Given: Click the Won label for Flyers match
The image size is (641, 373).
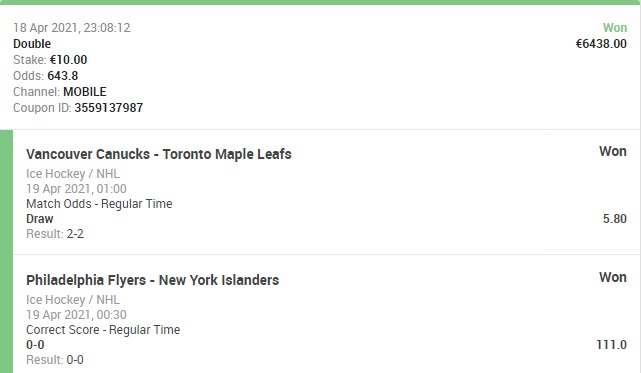Looking at the screenshot, I should (x=613, y=277).
